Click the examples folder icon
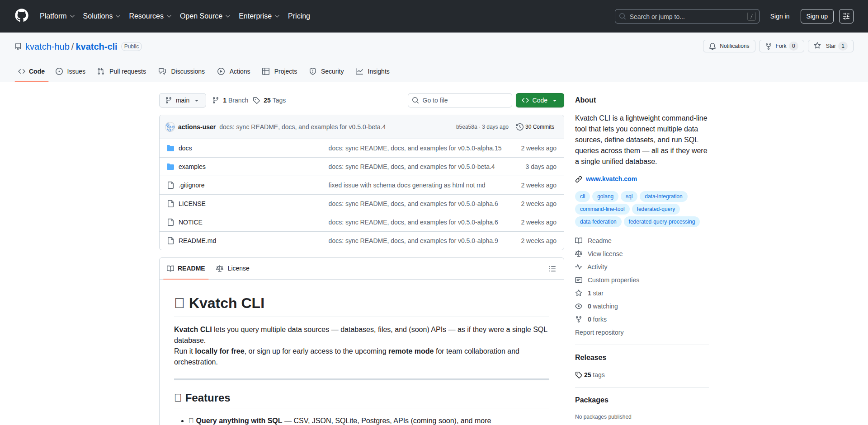868x425 pixels. [x=170, y=167]
